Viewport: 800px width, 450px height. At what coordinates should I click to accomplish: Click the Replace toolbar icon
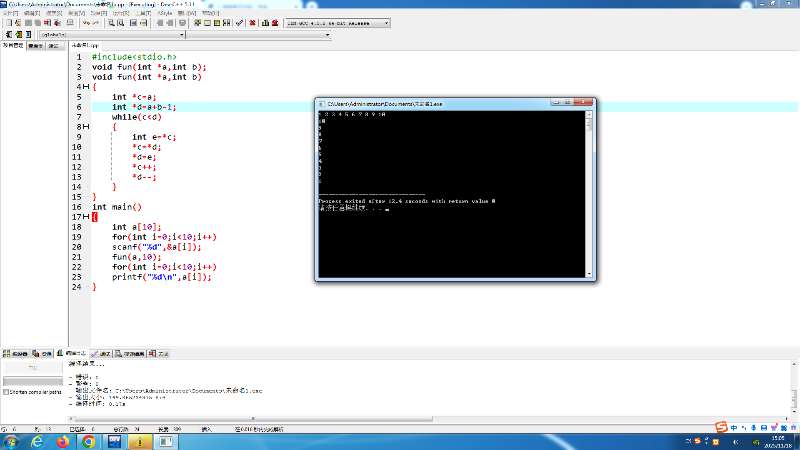120,23
